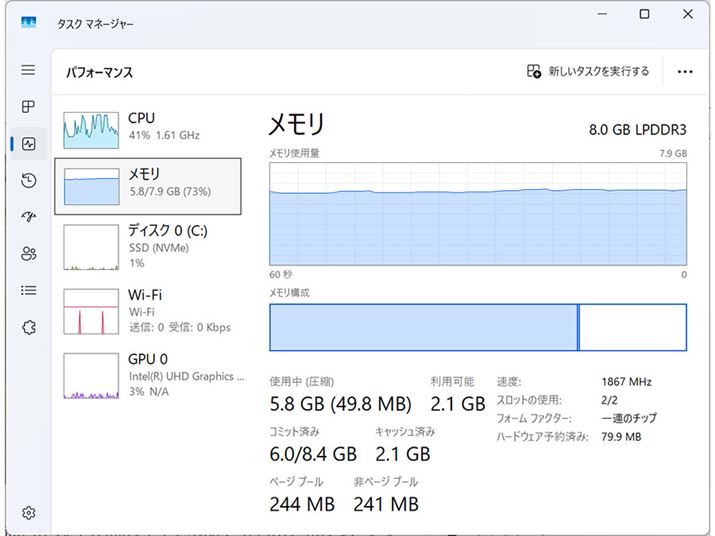
Task: Open the Services puzzle-piece icon
Action: (x=29, y=327)
